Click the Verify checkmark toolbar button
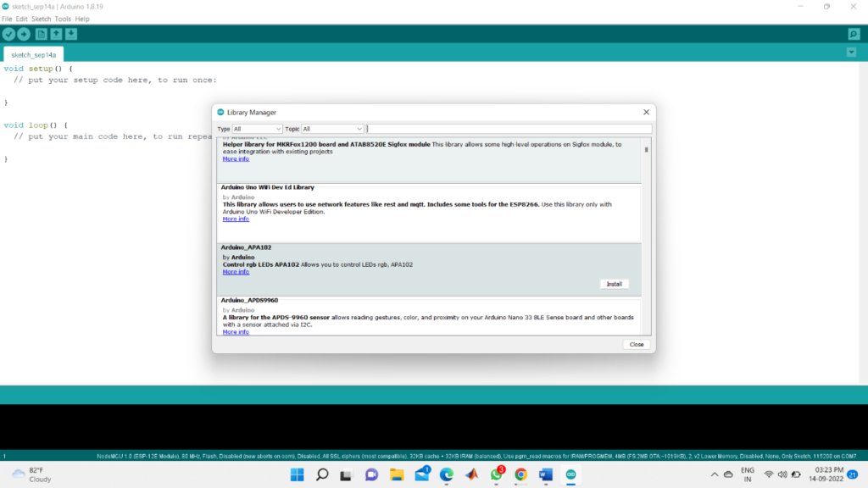 point(8,34)
